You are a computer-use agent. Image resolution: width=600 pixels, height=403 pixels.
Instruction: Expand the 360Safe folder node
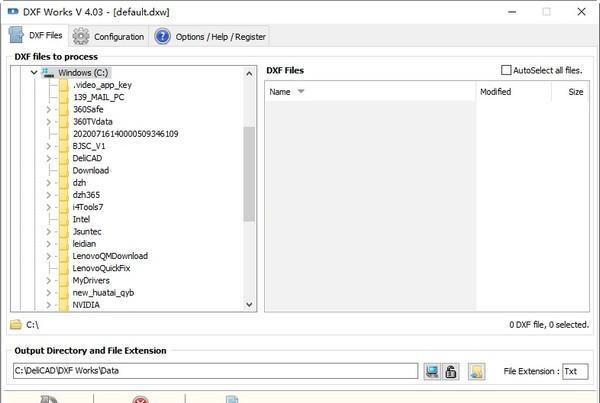[x=49, y=109]
